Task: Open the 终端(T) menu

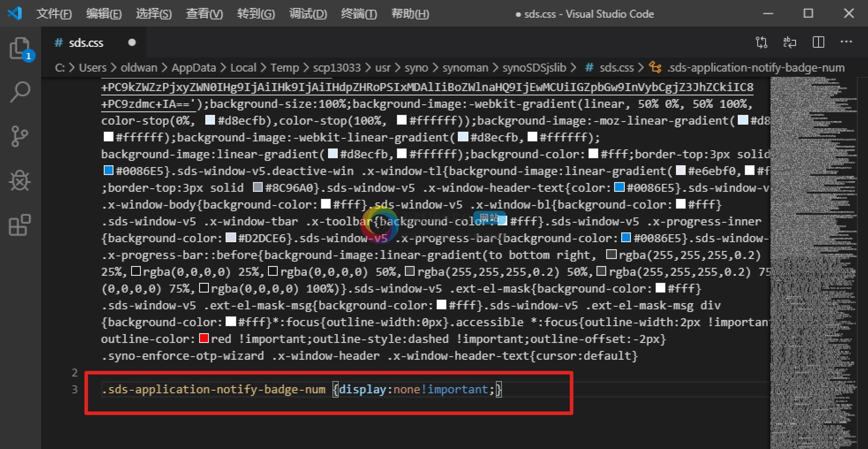Action: (x=359, y=14)
